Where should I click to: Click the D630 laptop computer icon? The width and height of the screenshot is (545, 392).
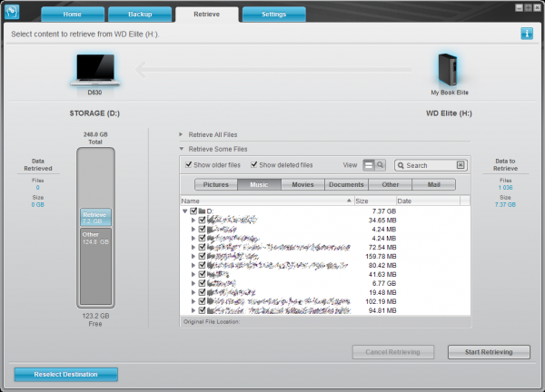click(x=95, y=70)
